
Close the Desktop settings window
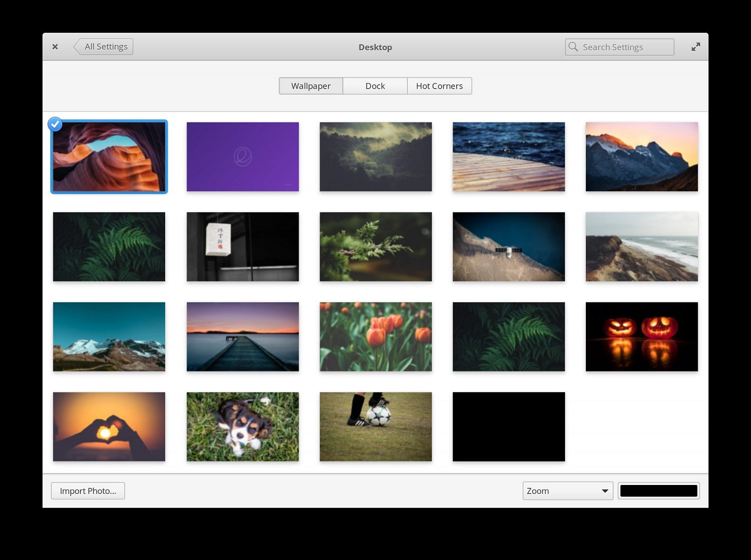(x=55, y=46)
